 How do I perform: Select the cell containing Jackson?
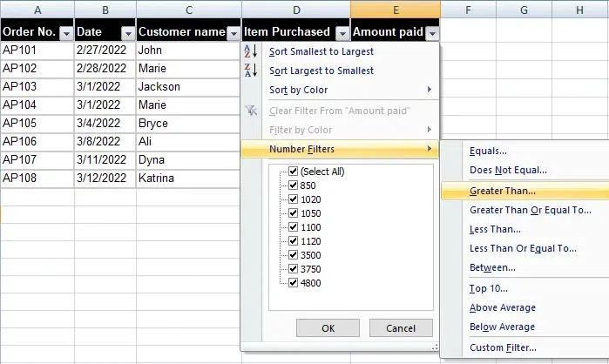click(x=187, y=87)
